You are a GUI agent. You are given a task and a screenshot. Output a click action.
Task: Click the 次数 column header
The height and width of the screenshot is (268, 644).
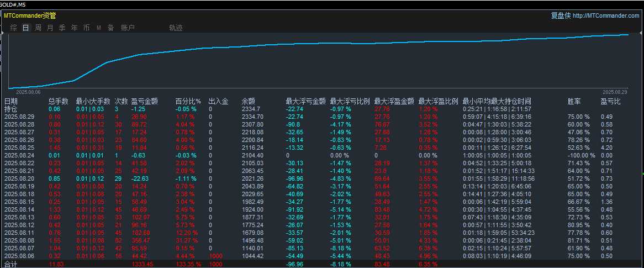(x=122, y=102)
